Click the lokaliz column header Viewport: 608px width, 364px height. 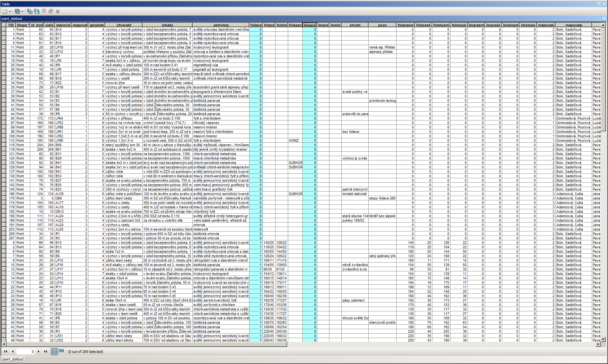[167, 25]
